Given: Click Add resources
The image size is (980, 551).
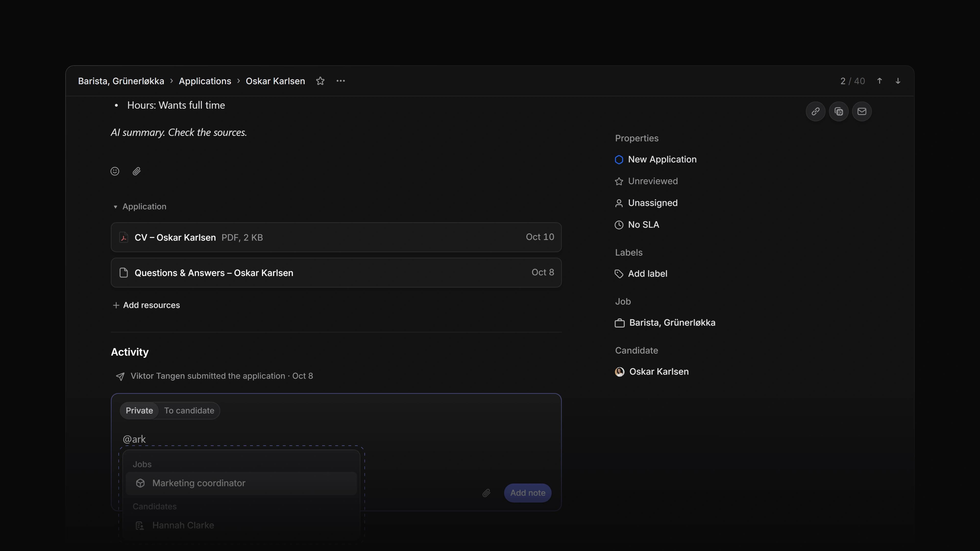Looking at the screenshot, I should 146,305.
